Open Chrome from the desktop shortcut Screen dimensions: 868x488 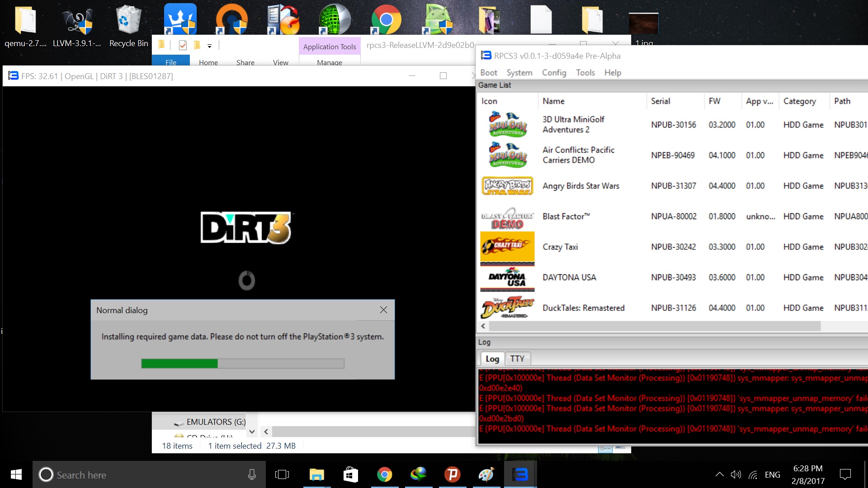click(x=386, y=20)
